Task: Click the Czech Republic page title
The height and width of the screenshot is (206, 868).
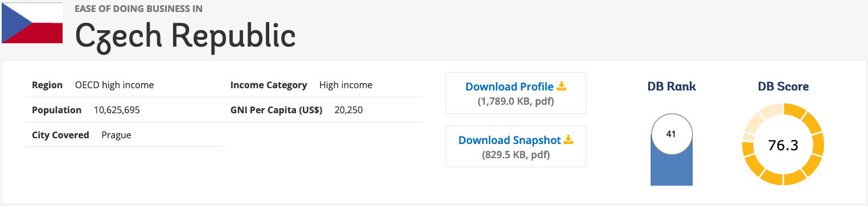Action: click(186, 35)
